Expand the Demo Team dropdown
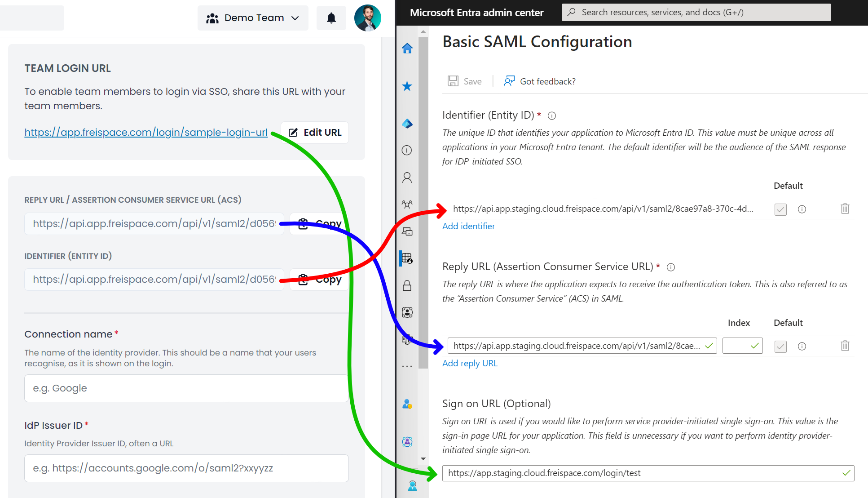 pyautogui.click(x=253, y=18)
